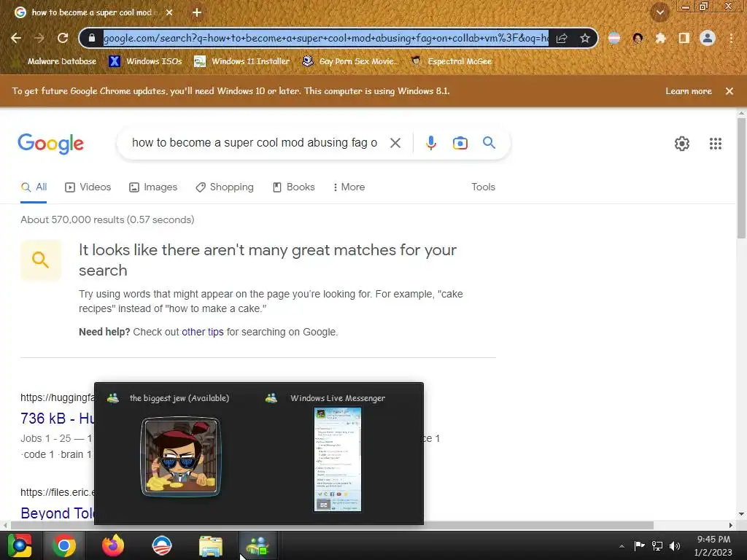Open Chrome extensions puzzle icon
The height and width of the screenshot is (560, 747).
[x=660, y=38]
